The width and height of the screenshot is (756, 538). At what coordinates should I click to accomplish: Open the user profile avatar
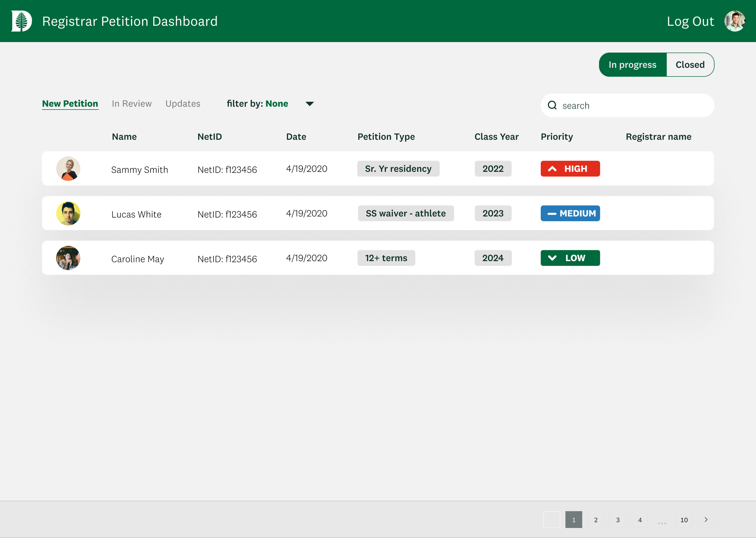(735, 21)
